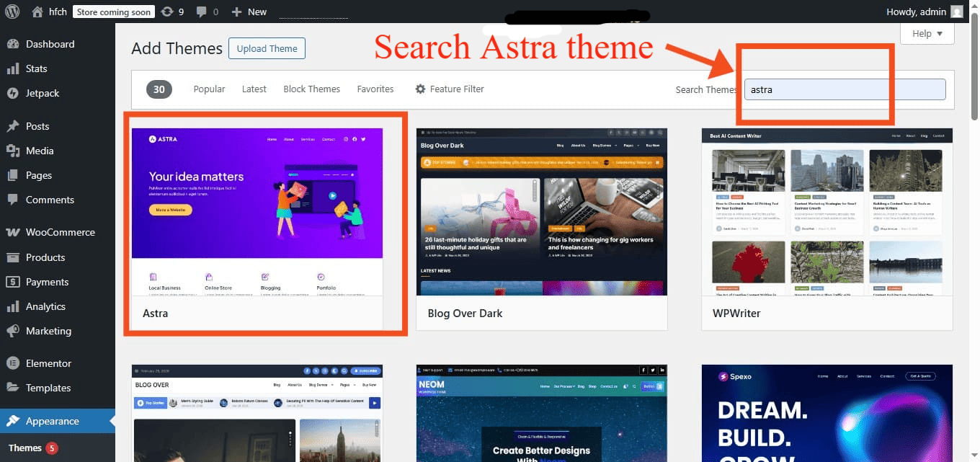This screenshot has width=980, height=462.
Task: Click the Dashboard gauge icon in sidebar
Action: click(x=13, y=44)
